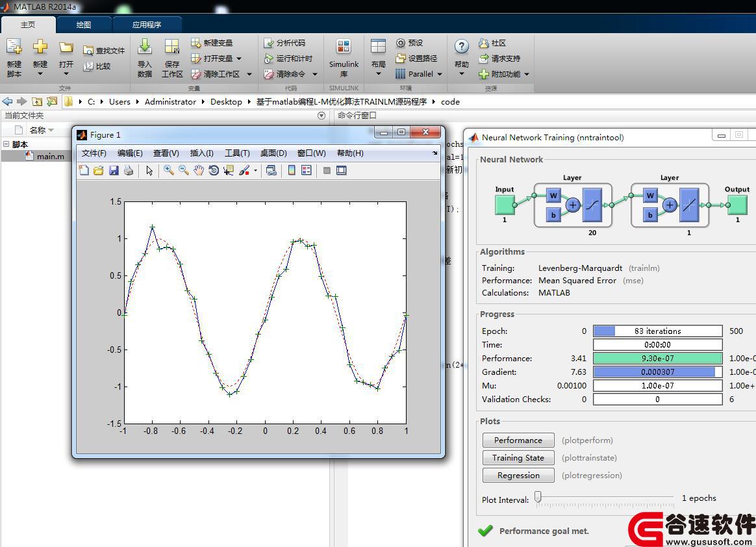The width and height of the screenshot is (756, 547).
Task: Open the 清除命令 dropdown arrow
Action: pyautogui.click(x=315, y=74)
